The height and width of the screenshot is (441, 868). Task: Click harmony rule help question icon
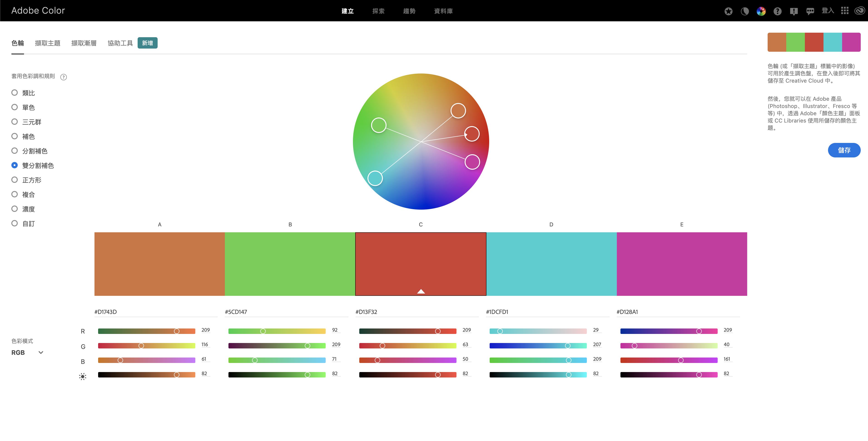click(63, 77)
